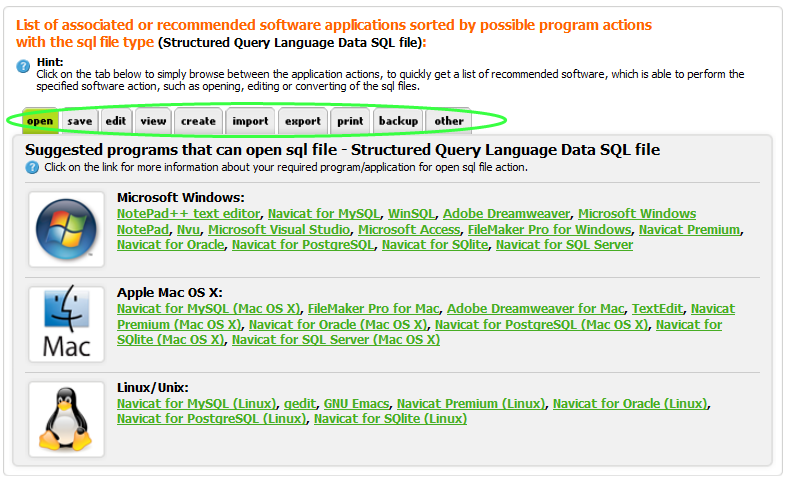Select the edit tab
The height and width of the screenshot is (480, 788).
point(116,121)
